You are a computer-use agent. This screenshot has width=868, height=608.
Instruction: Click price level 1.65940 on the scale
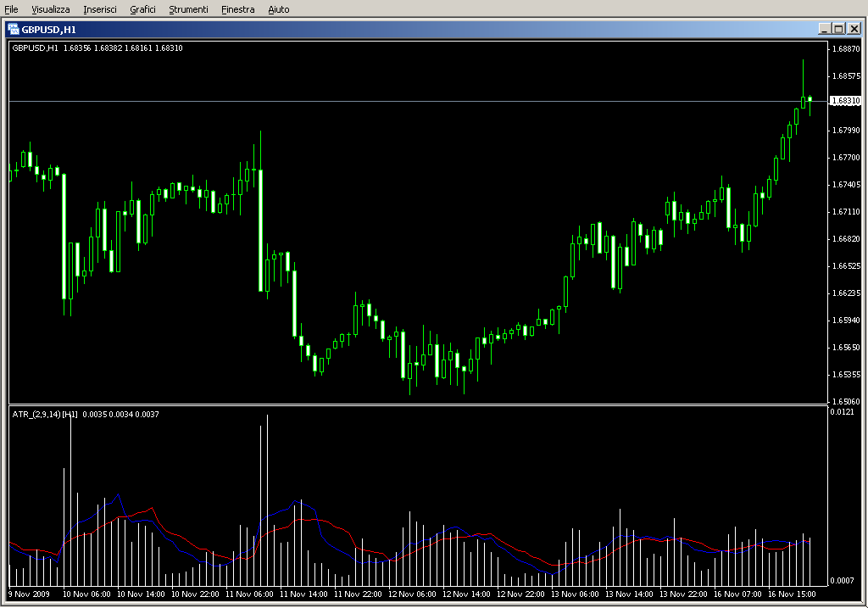tap(847, 320)
